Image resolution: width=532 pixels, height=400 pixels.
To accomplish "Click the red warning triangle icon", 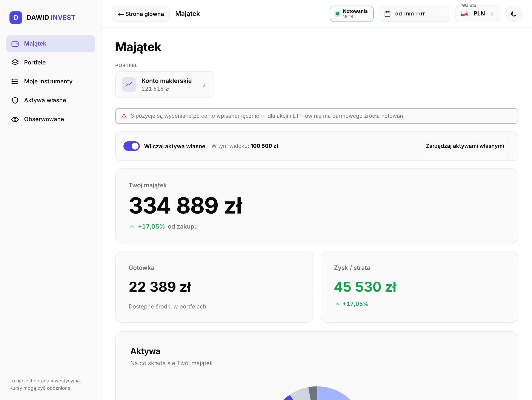I will point(124,116).
